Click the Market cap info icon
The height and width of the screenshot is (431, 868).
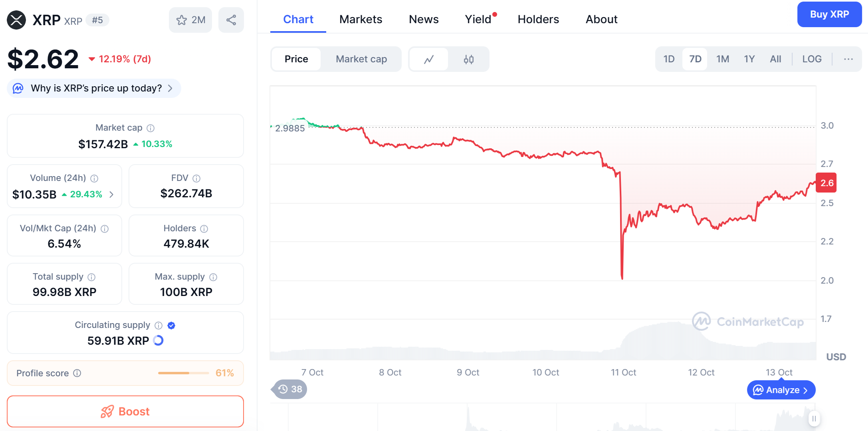coord(151,128)
